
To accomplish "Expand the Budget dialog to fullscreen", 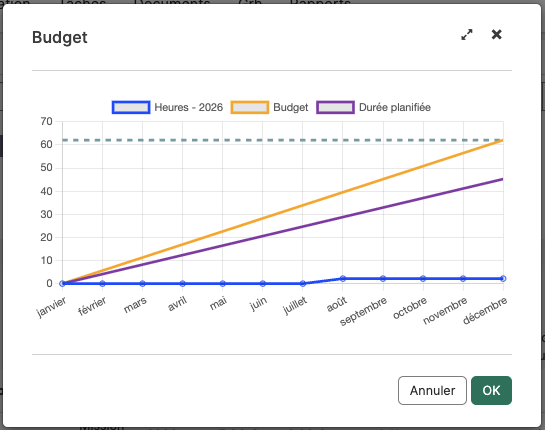I will pyautogui.click(x=467, y=34).
